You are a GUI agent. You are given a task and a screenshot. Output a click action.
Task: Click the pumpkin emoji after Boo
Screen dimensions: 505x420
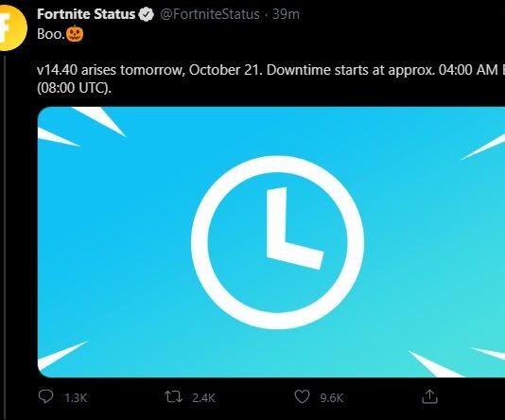75,33
